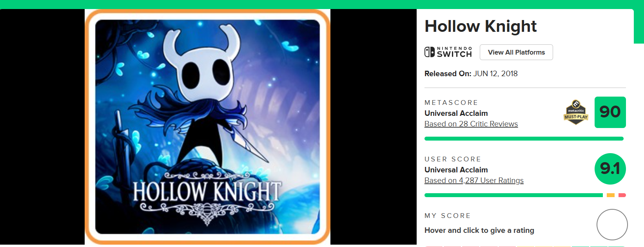Click the Metascore Universal Acclaim label
Screen dimensions: 644x247
pyautogui.click(x=456, y=113)
